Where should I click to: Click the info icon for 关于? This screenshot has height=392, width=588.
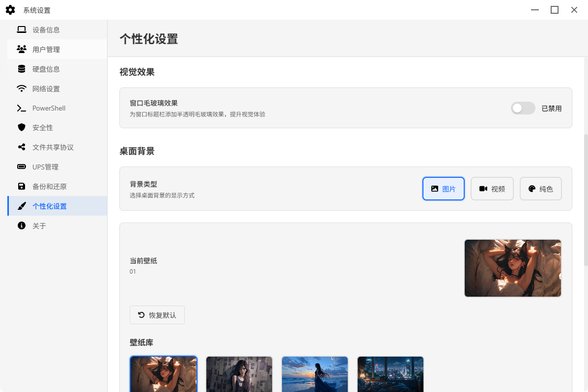pyautogui.click(x=22, y=225)
